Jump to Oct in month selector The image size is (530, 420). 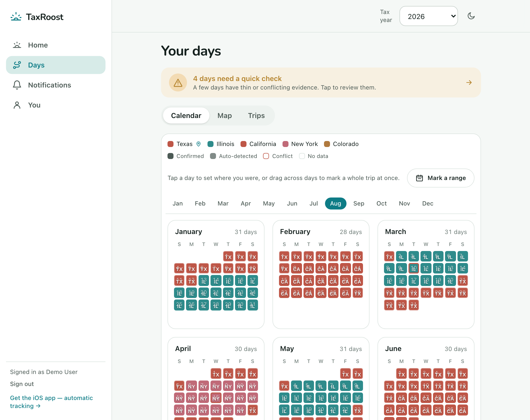point(381,203)
